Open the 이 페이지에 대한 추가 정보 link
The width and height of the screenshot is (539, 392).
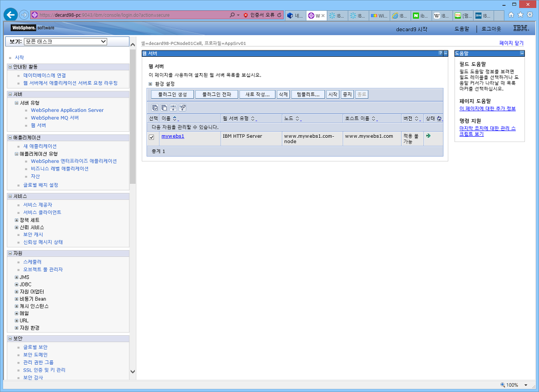point(487,108)
